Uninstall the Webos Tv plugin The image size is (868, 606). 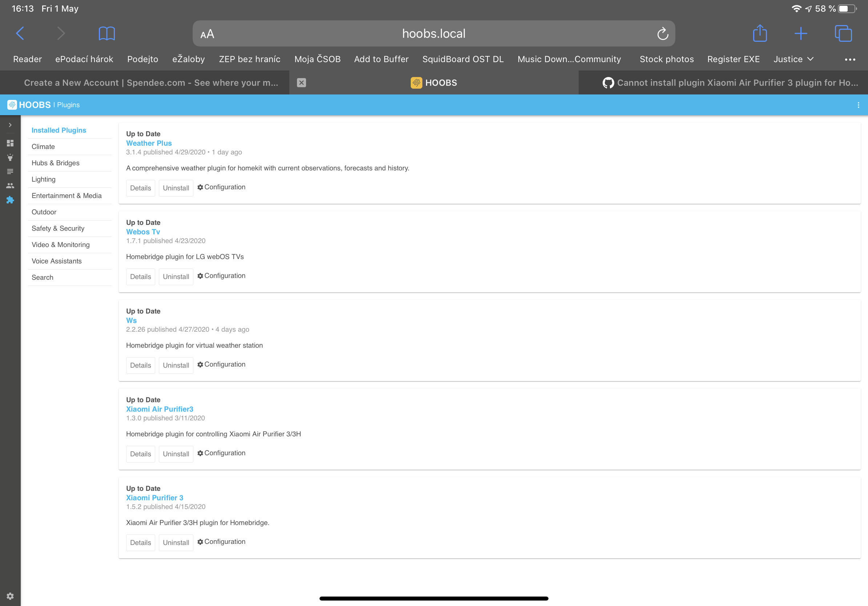point(176,276)
